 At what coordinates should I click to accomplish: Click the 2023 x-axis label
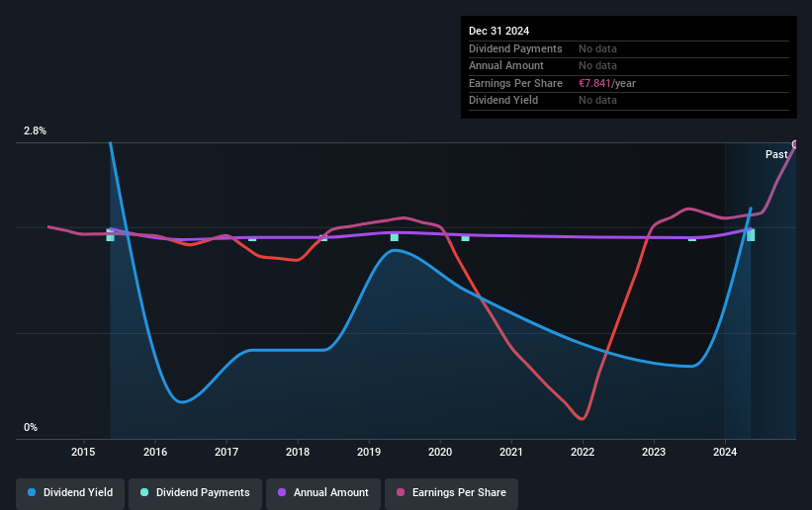(x=654, y=452)
